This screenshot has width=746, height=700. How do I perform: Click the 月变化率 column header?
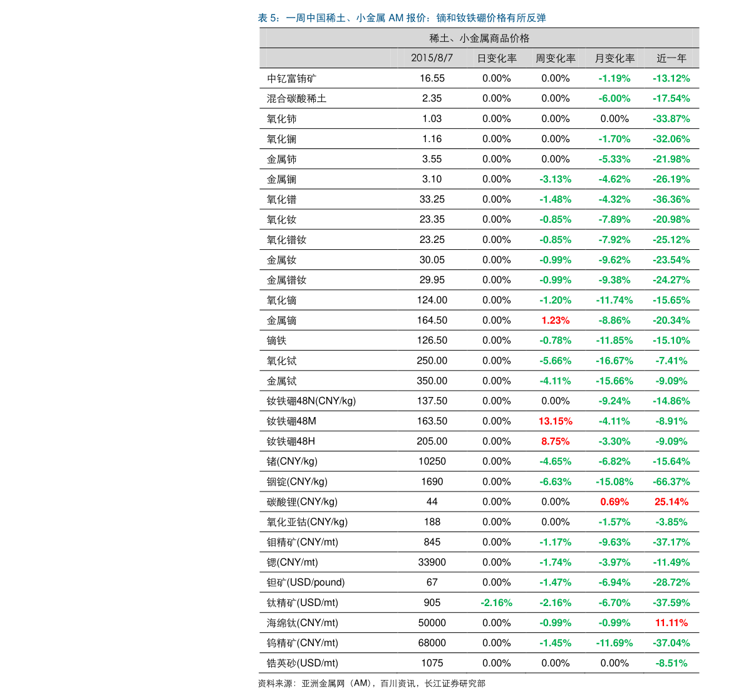614,58
